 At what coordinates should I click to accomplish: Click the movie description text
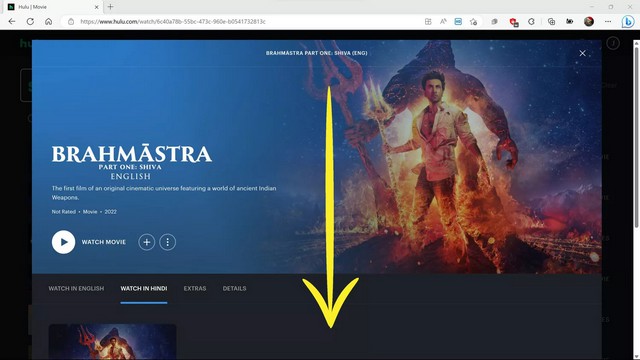click(164, 193)
